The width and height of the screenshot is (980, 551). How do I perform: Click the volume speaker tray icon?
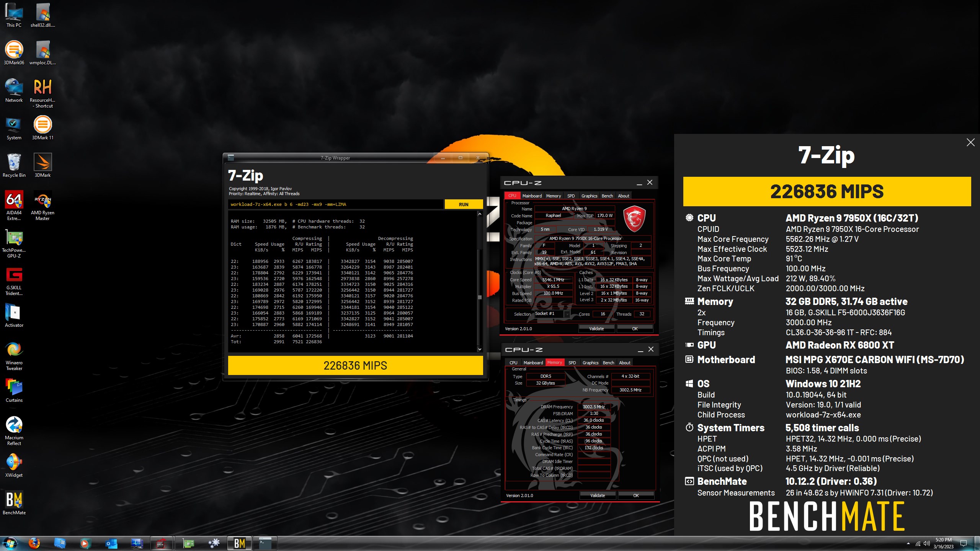[927, 543]
